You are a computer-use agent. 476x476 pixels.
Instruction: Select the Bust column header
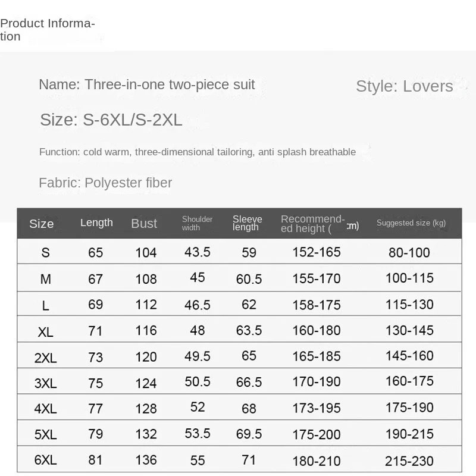click(x=144, y=224)
